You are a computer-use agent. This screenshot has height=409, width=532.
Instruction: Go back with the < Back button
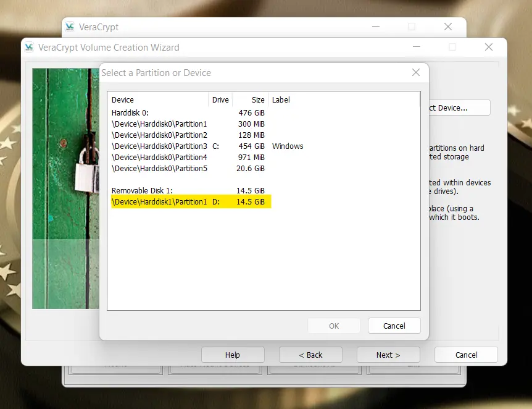pos(310,355)
